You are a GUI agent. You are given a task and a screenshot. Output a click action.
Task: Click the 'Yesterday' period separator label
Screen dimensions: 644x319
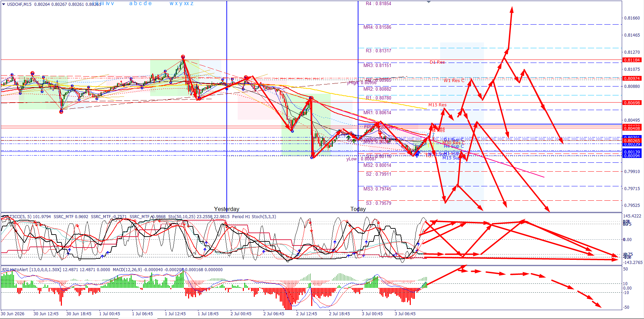pyautogui.click(x=226, y=209)
